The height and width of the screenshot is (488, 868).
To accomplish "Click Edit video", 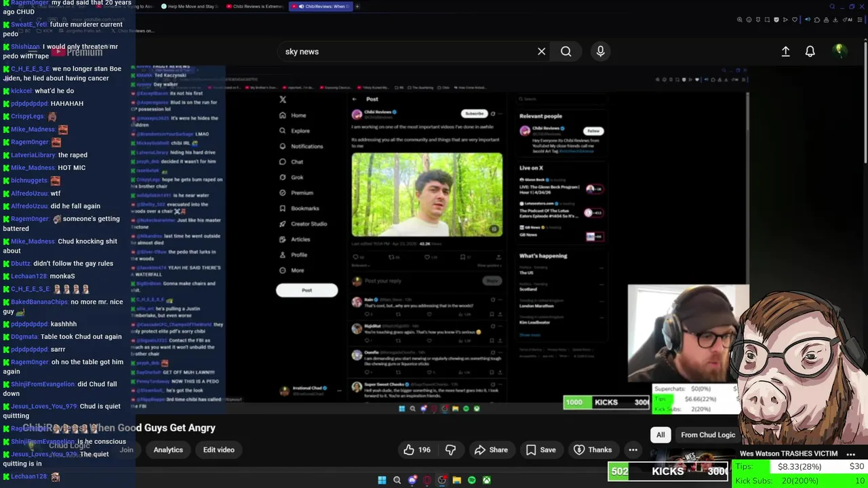I will pos(218,449).
